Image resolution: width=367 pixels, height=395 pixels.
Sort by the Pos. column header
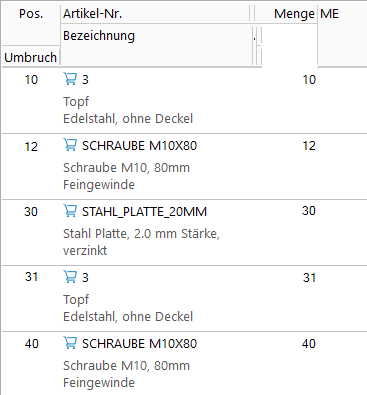click(x=31, y=14)
